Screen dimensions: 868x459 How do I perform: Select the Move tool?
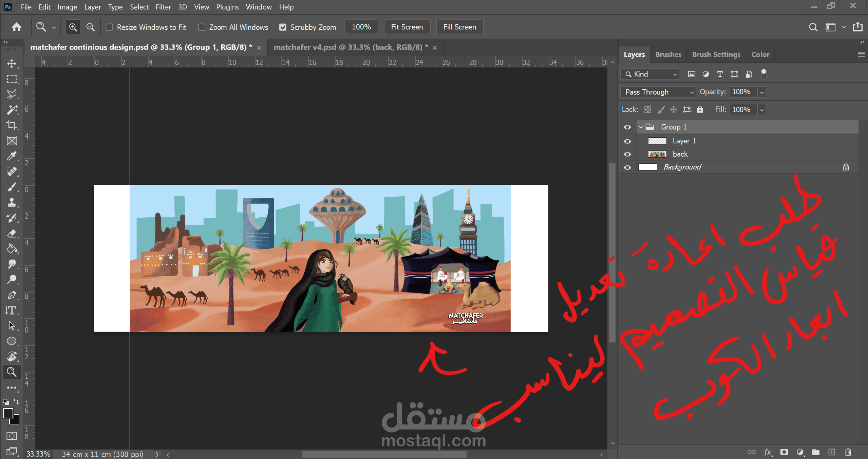click(x=12, y=64)
